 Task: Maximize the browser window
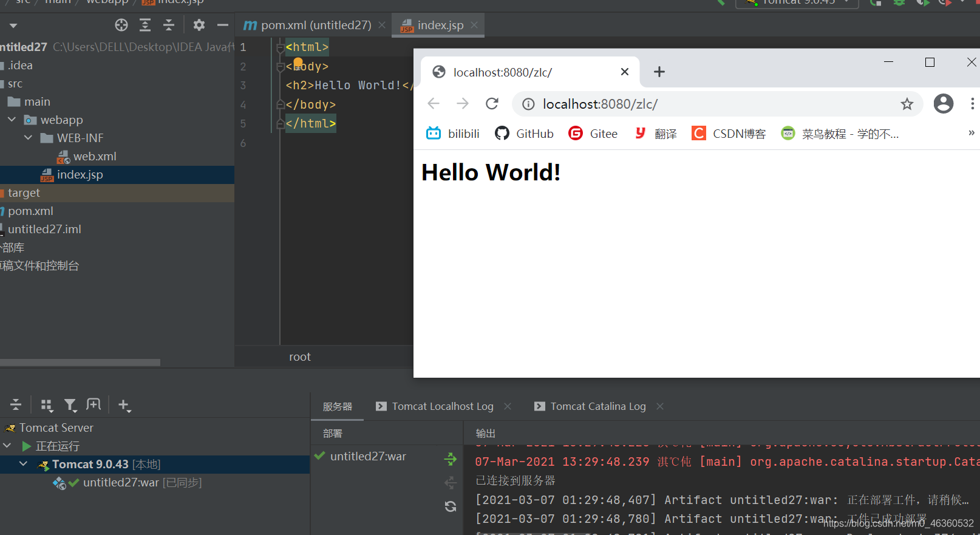click(930, 62)
